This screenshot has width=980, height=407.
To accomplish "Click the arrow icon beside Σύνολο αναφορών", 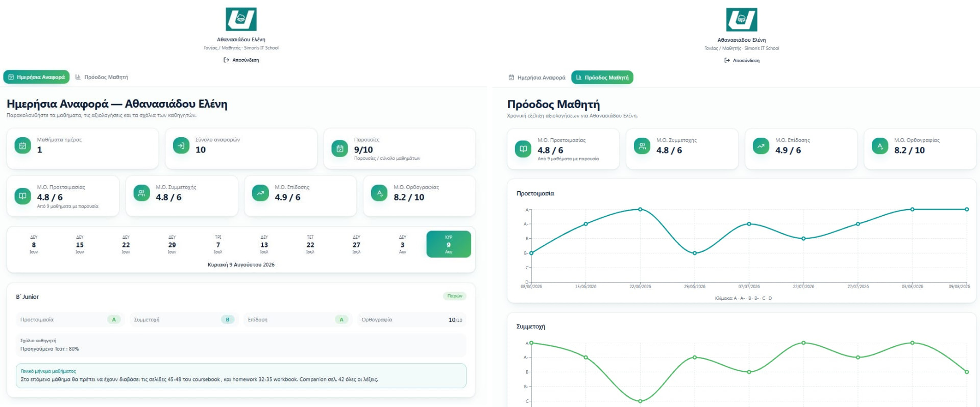I will [x=181, y=145].
